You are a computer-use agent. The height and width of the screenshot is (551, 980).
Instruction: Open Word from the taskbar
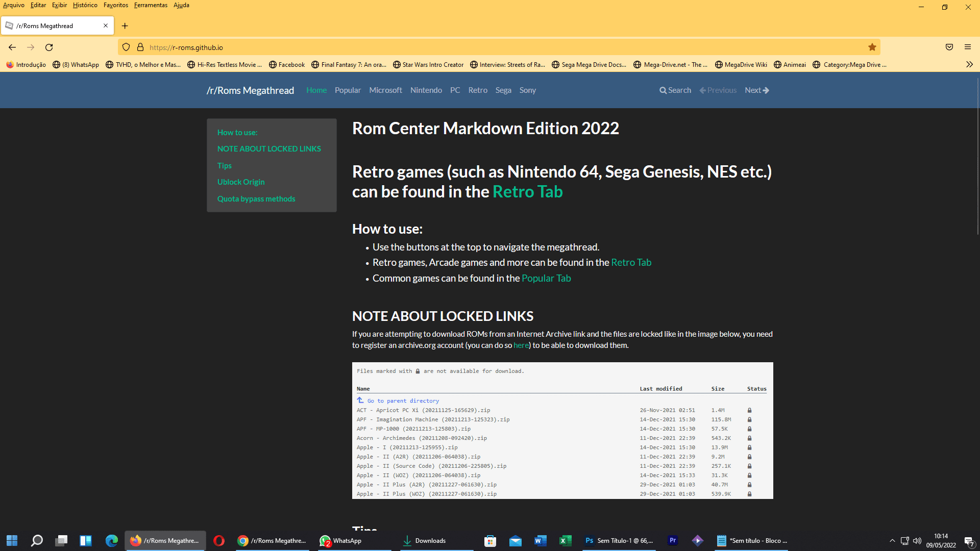tap(541, 541)
